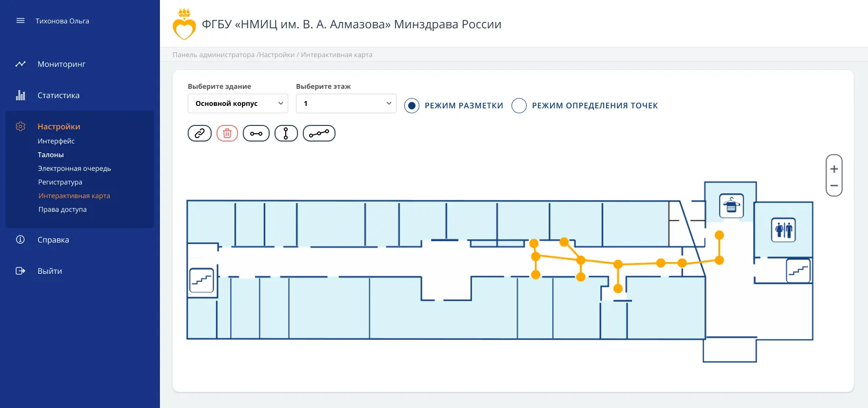Click Панель администратора breadcrumb
Viewport: 868px width, 408px height.
click(214, 55)
